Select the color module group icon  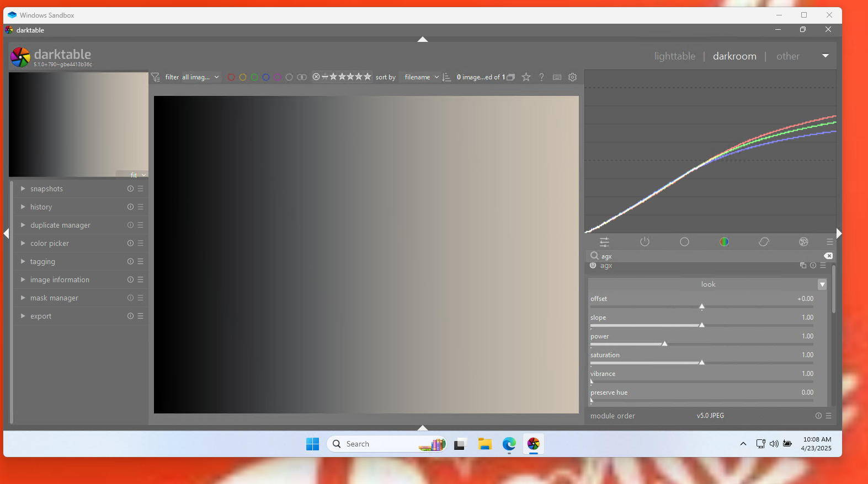click(724, 242)
